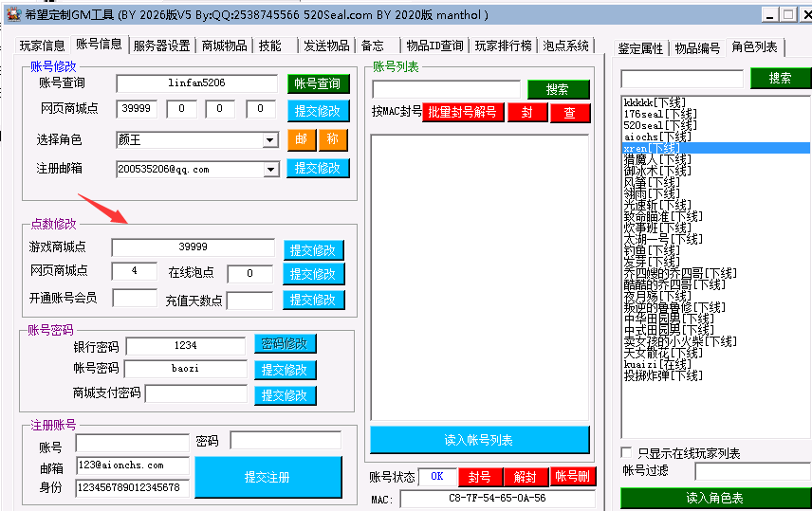View the 玩家排行榜 tab
This screenshot has width=812, height=511.
coord(503,46)
